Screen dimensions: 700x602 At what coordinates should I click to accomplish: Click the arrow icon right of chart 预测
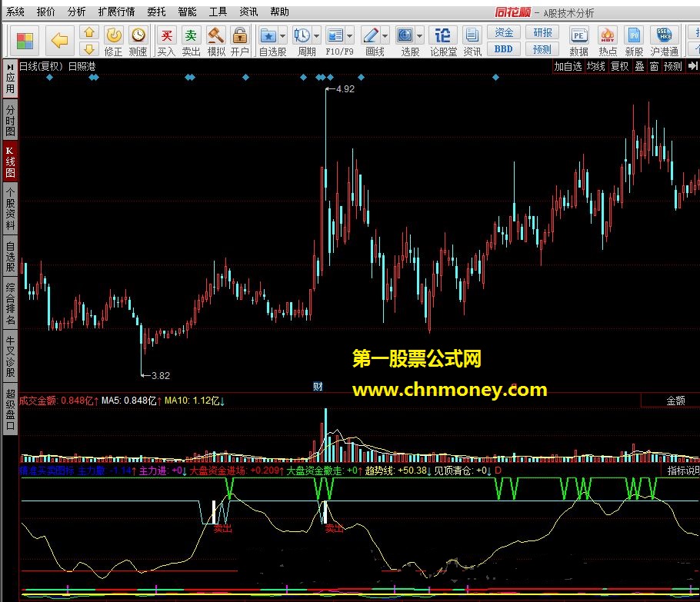point(692,66)
